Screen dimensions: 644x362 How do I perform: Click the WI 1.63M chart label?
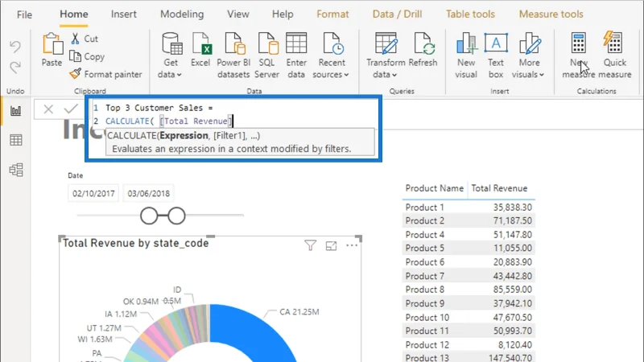click(95, 339)
